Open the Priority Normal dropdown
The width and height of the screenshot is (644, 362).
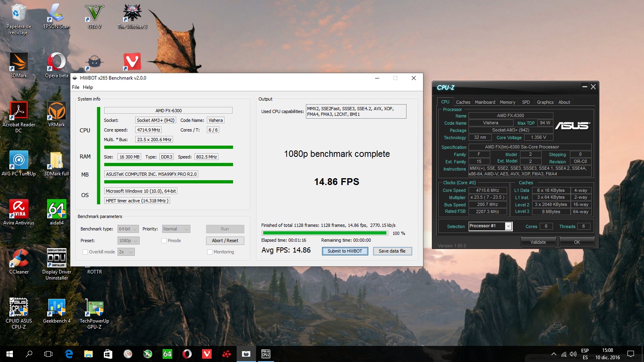(176, 229)
